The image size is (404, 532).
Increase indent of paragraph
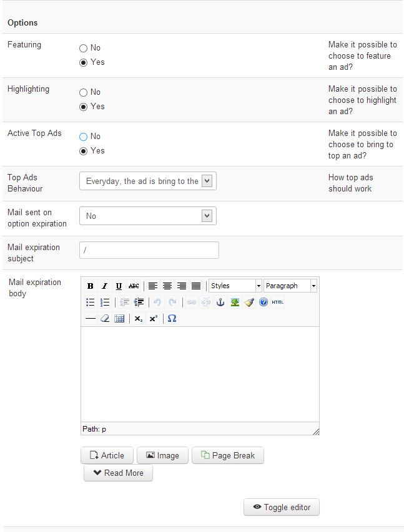click(139, 302)
